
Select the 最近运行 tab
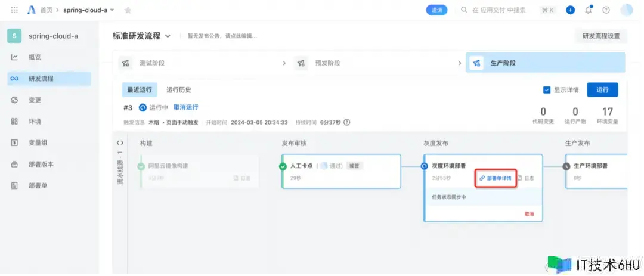point(140,90)
